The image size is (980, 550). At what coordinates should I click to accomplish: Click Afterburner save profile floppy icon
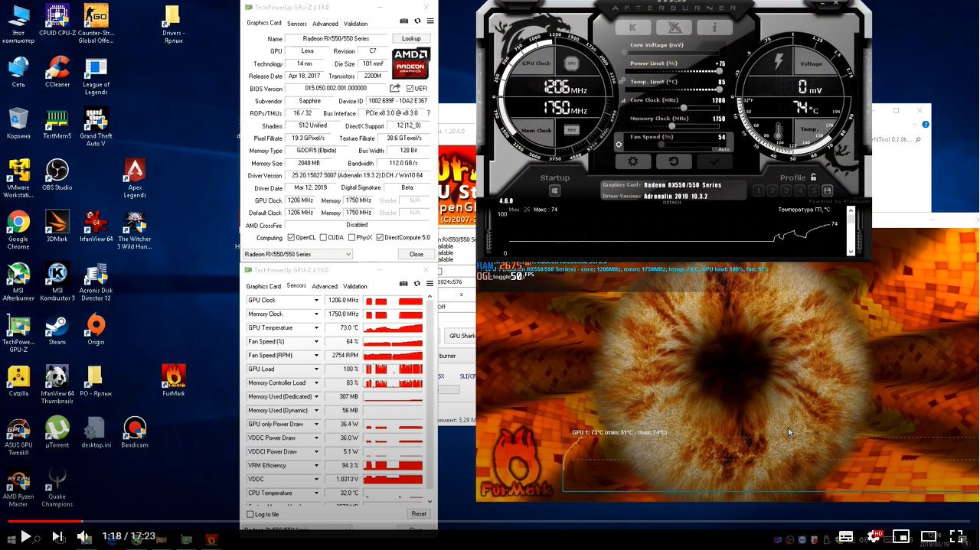click(x=827, y=190)
